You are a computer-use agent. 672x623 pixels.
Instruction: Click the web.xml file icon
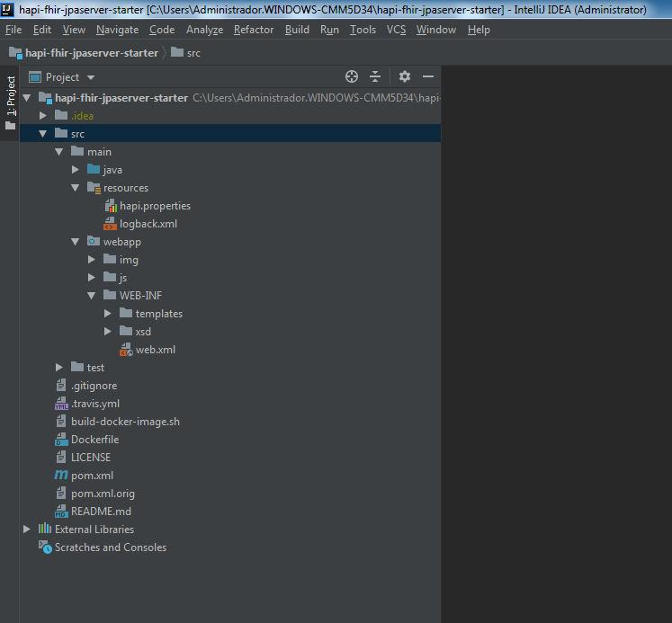pos(126,350)
